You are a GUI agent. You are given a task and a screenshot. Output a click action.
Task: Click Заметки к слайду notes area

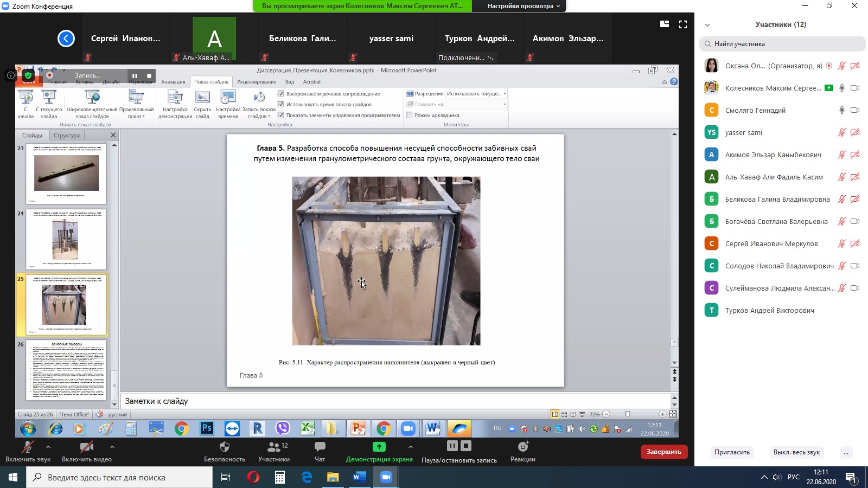395,401
